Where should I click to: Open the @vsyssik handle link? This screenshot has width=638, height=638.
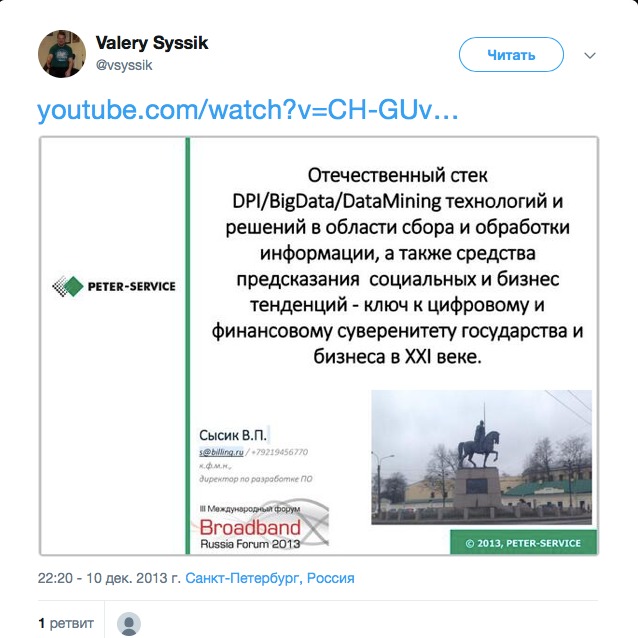[x=124, y=65]
